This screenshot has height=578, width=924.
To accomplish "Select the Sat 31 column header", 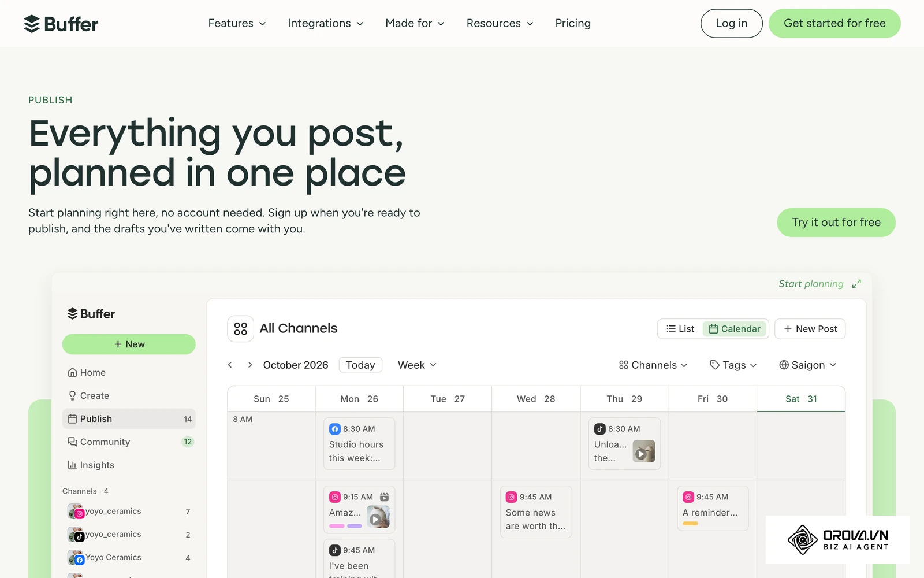I will click(801, 399).
